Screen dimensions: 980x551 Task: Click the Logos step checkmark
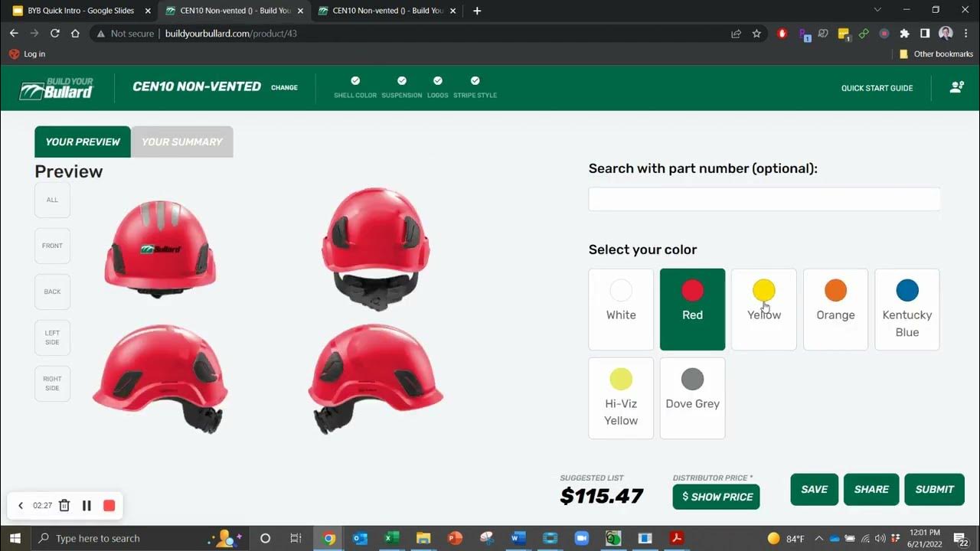tap(438, 80)
